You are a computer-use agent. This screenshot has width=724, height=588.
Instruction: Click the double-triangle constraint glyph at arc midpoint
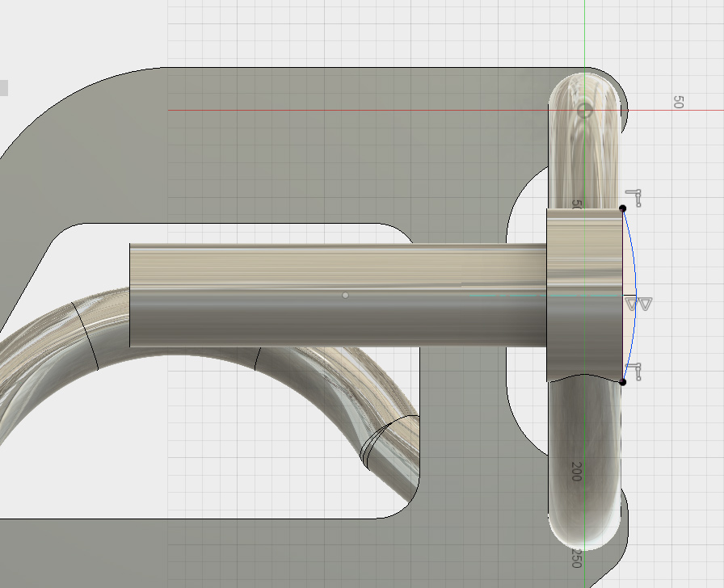(639, 304)
